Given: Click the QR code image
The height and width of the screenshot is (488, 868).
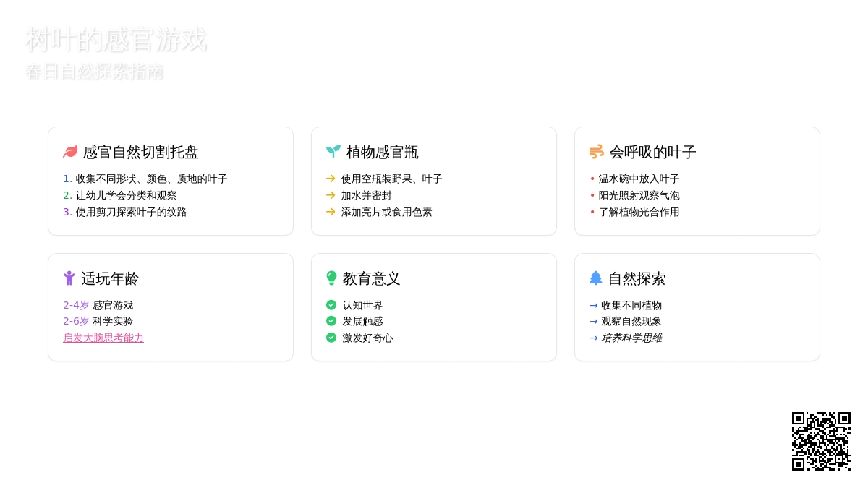Looking at the screenshot, I should pos(821,441).
